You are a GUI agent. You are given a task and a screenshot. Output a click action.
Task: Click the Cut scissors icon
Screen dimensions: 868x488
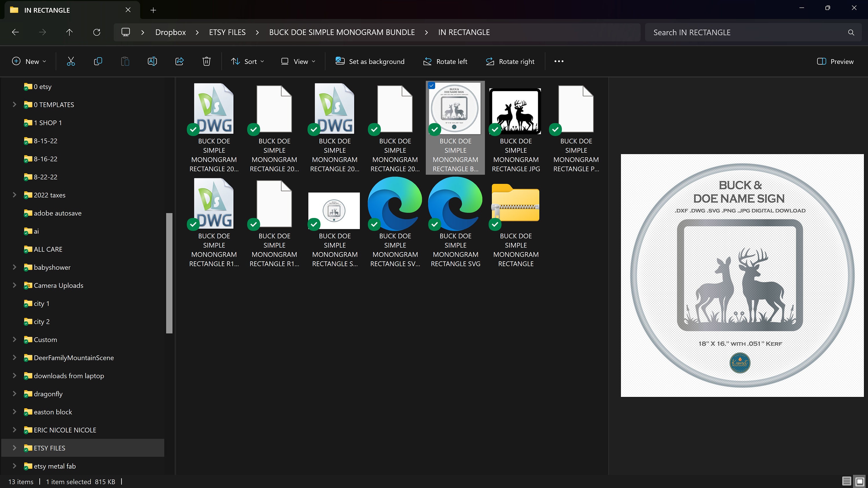[x=71, y=61]
